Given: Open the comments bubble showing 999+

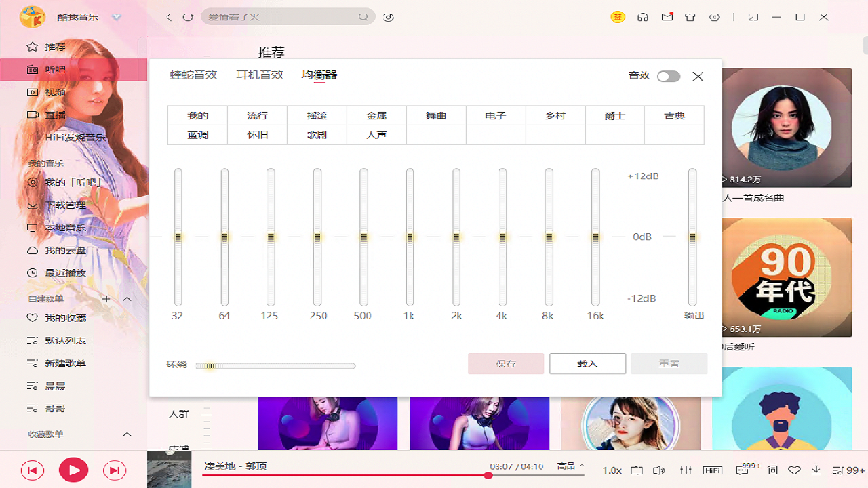Looking at the screenshot, I should coord(741,470).
